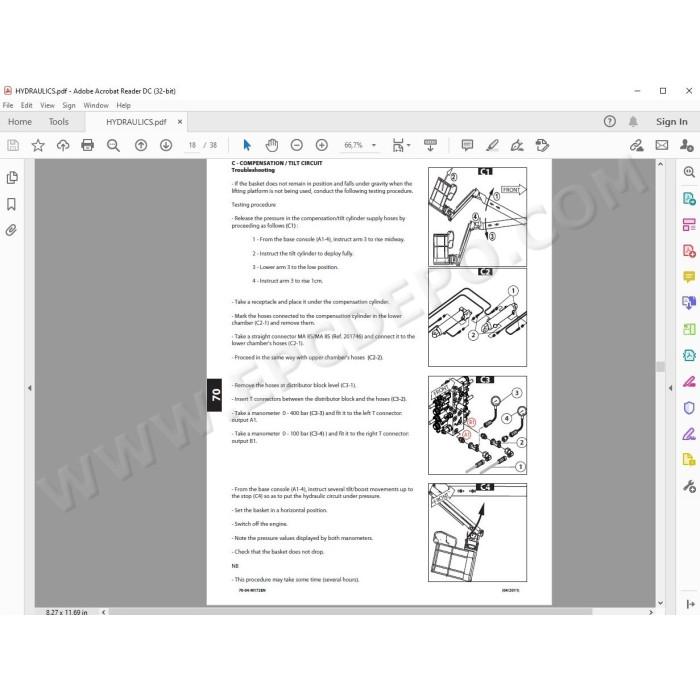Open the Sign menu
This screenshot has width=700, height=700.
[x=69, y=105]
